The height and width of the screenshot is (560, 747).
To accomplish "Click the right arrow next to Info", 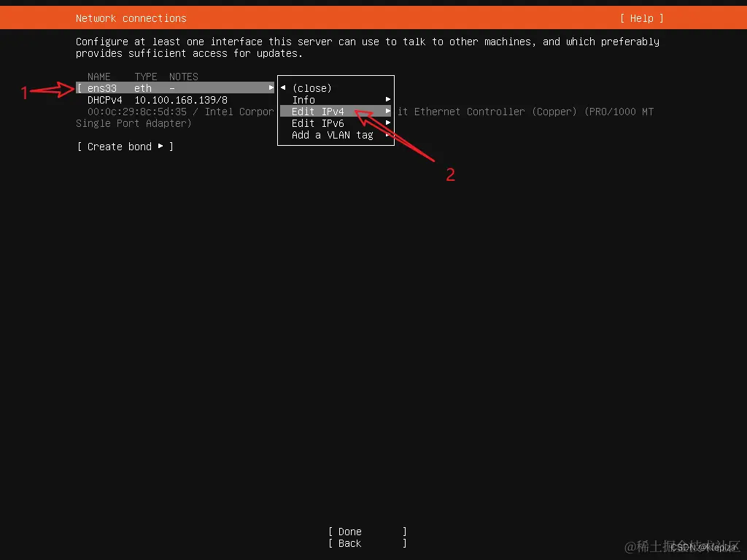I will [x=388, y=99].
